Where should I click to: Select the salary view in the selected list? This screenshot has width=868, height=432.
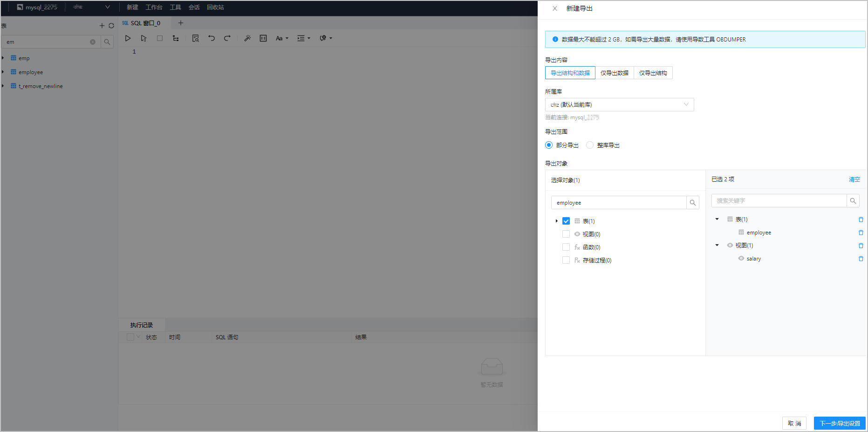(x=754, y=259)
